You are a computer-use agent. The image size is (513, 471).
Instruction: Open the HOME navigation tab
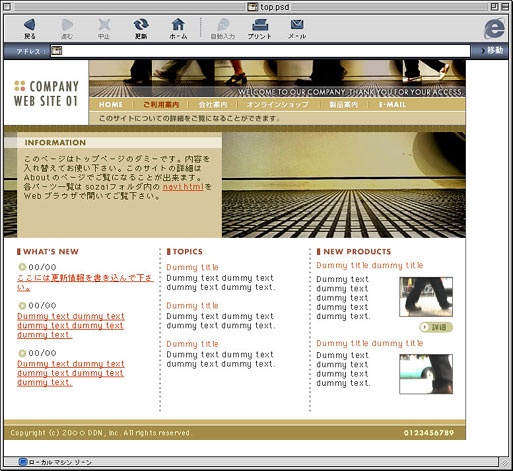point(111,105)
